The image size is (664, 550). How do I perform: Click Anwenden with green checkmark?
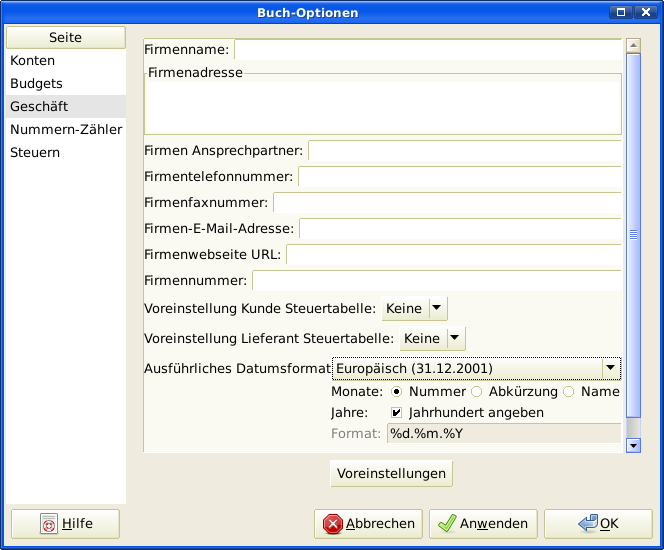[484, 523]
